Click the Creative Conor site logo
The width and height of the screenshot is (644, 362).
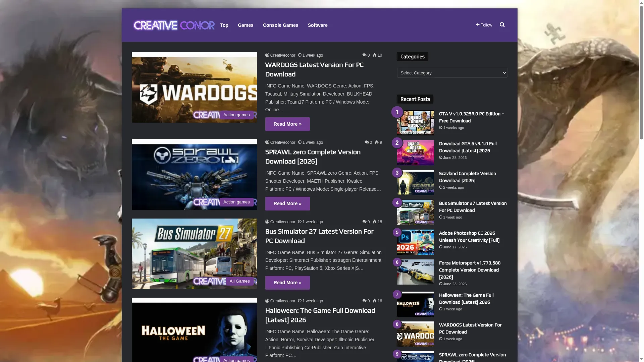pyautogui.click(x=174, y=25)
